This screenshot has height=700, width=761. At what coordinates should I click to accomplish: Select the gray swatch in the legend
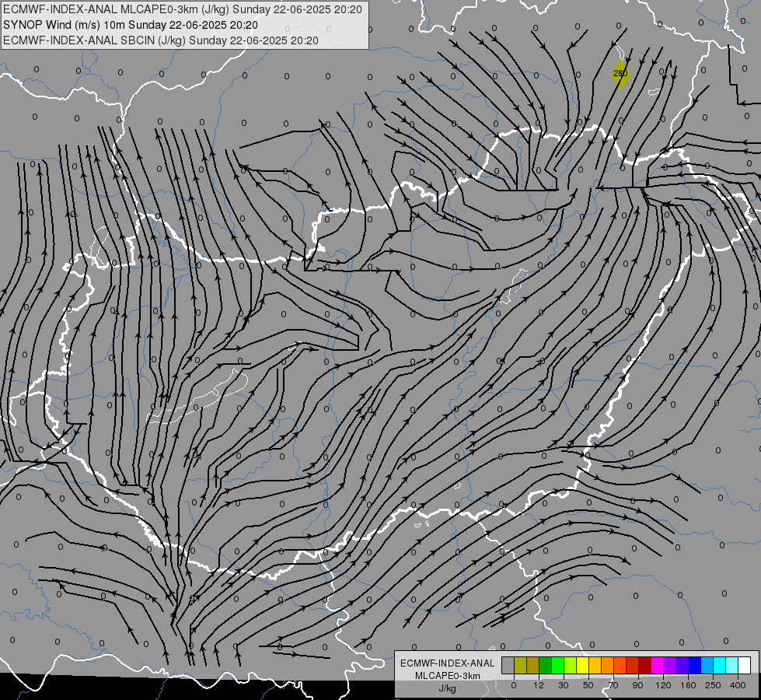(508, 666)
